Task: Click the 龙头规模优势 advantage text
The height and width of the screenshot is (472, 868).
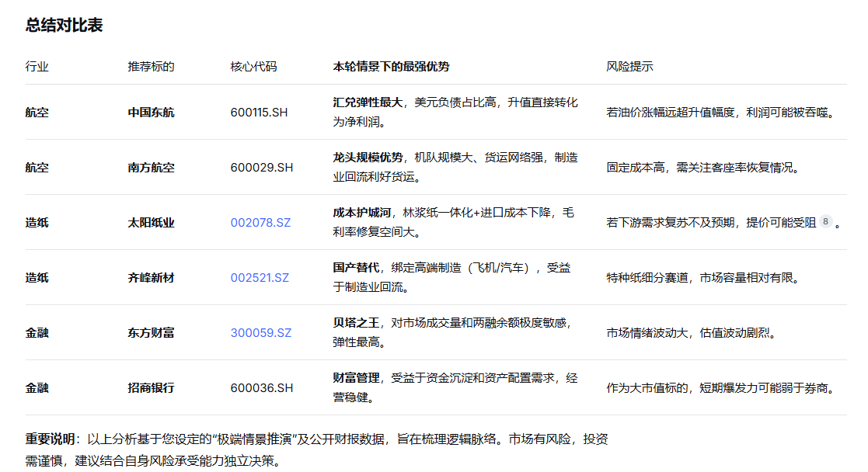Action: pos(368,158)
